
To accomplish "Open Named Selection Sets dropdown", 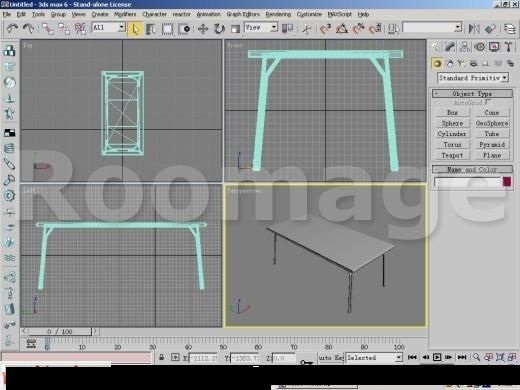I will click(432, 27).
